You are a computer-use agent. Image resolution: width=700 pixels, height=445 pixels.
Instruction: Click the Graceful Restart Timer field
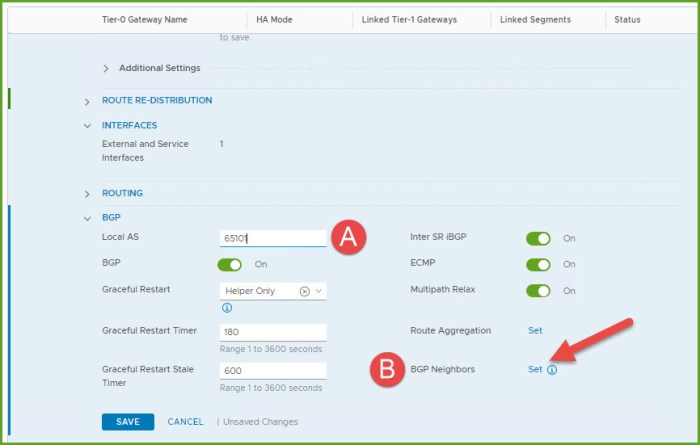pos(272,332)
